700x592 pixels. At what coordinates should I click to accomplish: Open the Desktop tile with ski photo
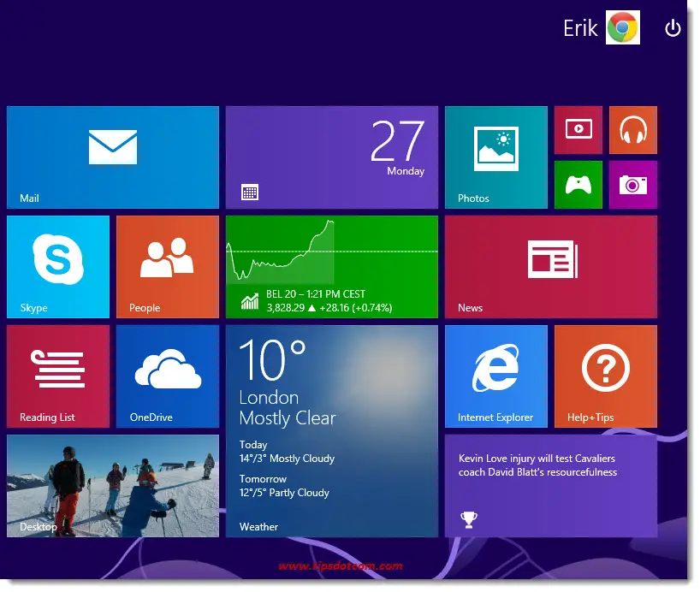(x=113, y=486)
